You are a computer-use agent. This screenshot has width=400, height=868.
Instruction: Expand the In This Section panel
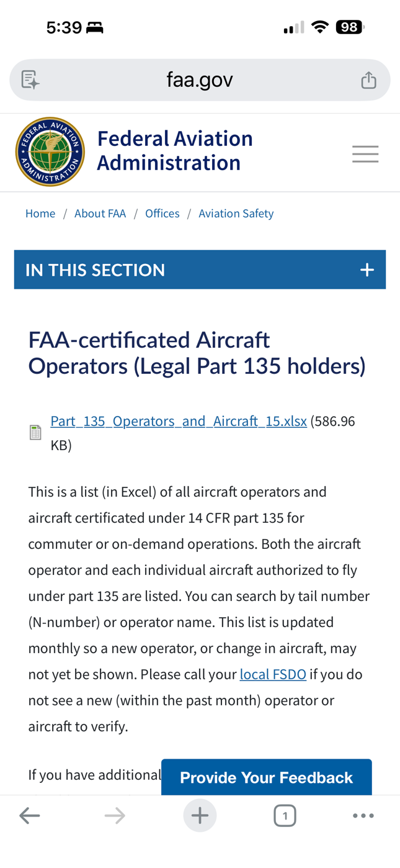pos(186,269)
